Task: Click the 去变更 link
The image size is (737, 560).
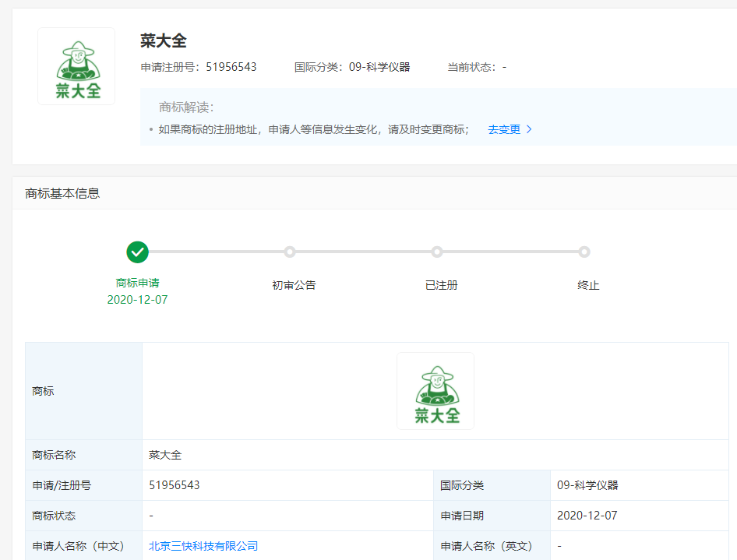Action: pos(503,129)
